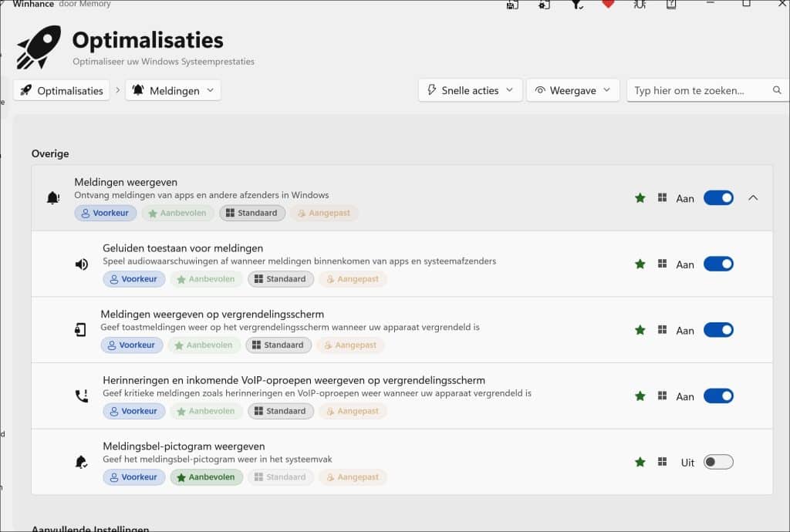This screenshot has width=790, height=532.
Task: Toggle Meldingen weergeven switch off
Action: click(x=718, y=198)
